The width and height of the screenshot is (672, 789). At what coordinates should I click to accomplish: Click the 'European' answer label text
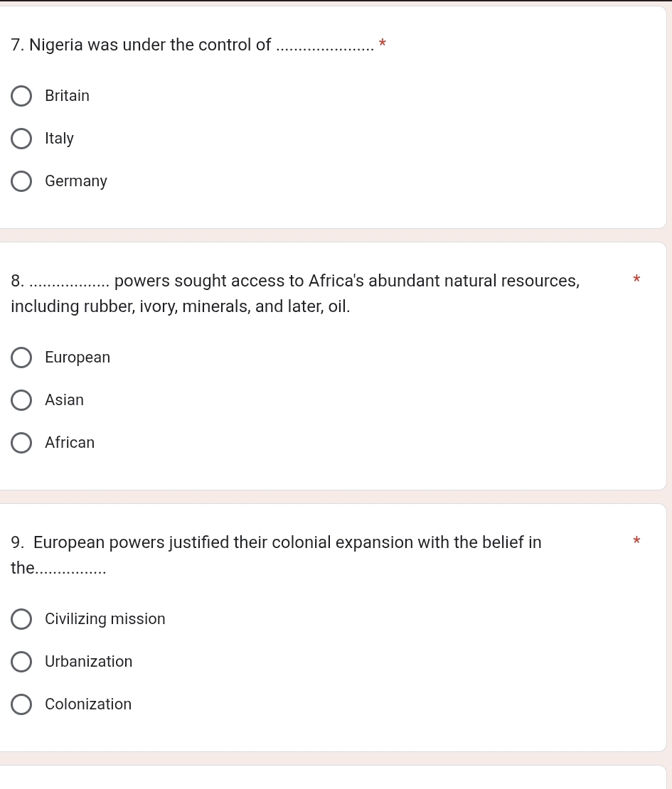tap(78, 358)
